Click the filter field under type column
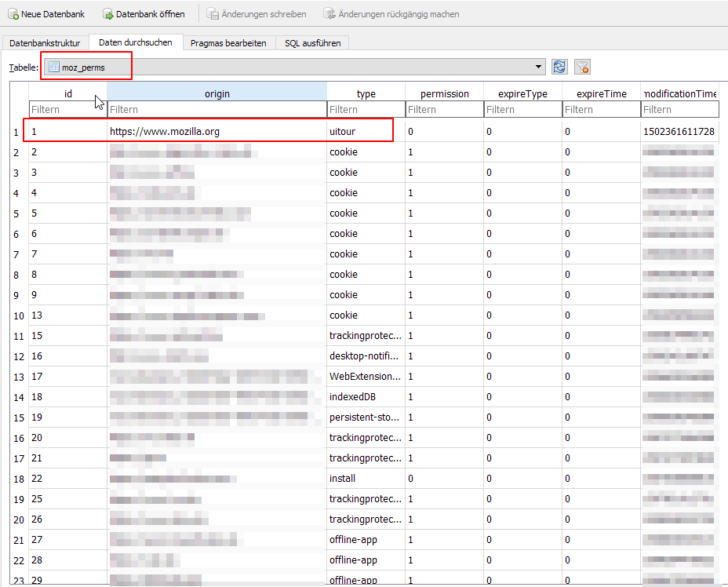728x587 pixels. (x=366, y=110)
